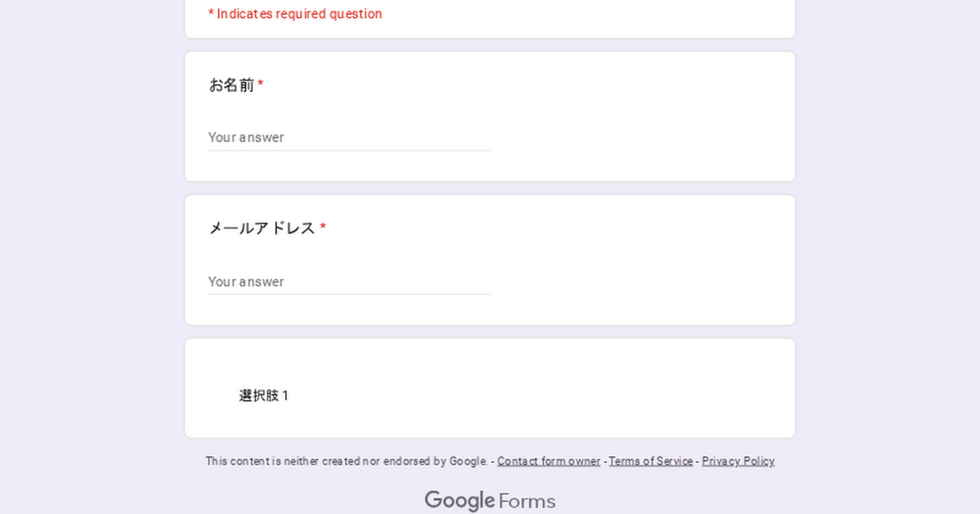
Task: Open the Contact form owner link
Action: [548, 461]
